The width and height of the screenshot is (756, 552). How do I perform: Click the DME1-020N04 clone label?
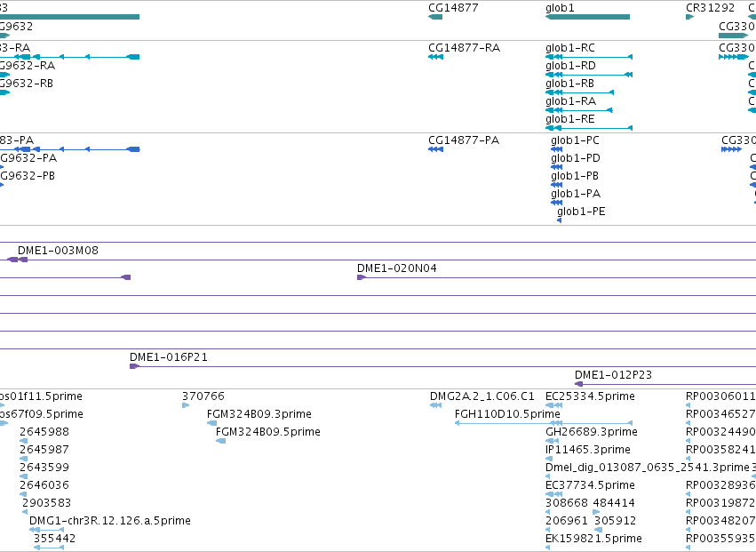pyautogui.click(x=397, y=268)
